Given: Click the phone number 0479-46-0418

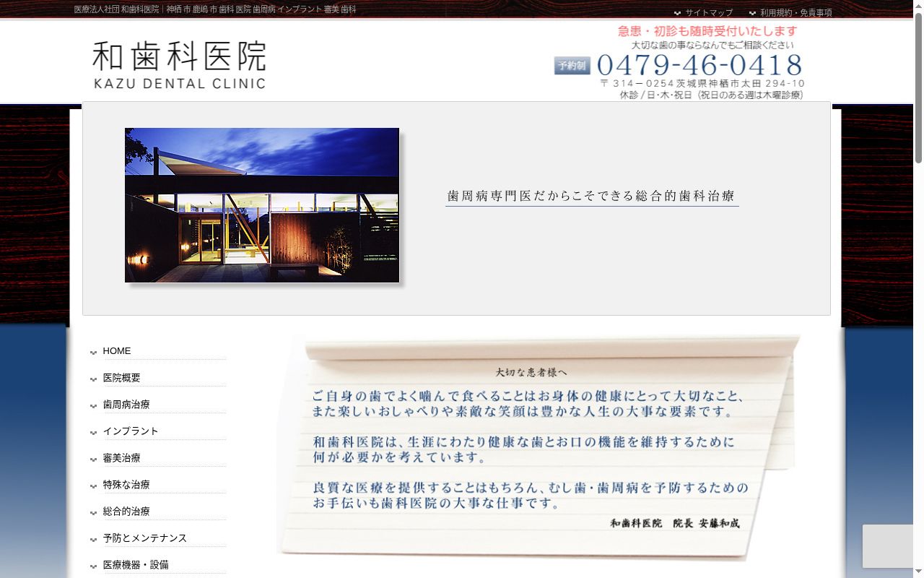Looking at the screenshot, I should point(699,66).
